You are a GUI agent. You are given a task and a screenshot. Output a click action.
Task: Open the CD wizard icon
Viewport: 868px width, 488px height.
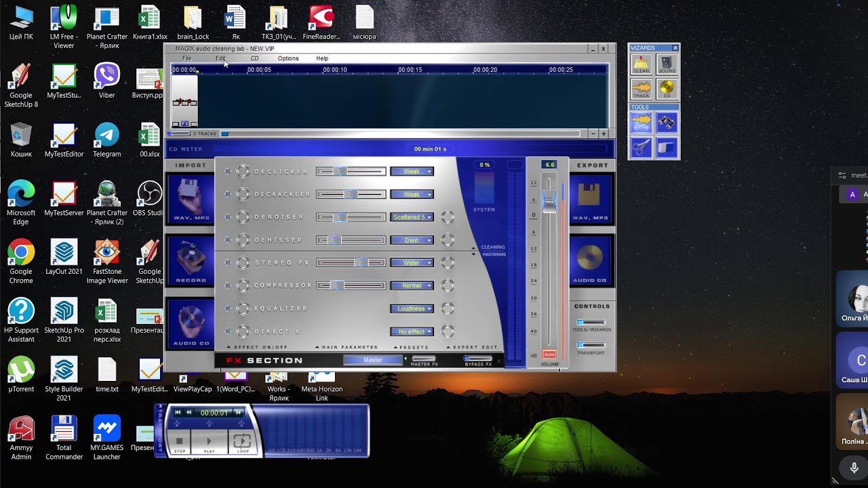point(667,89)
